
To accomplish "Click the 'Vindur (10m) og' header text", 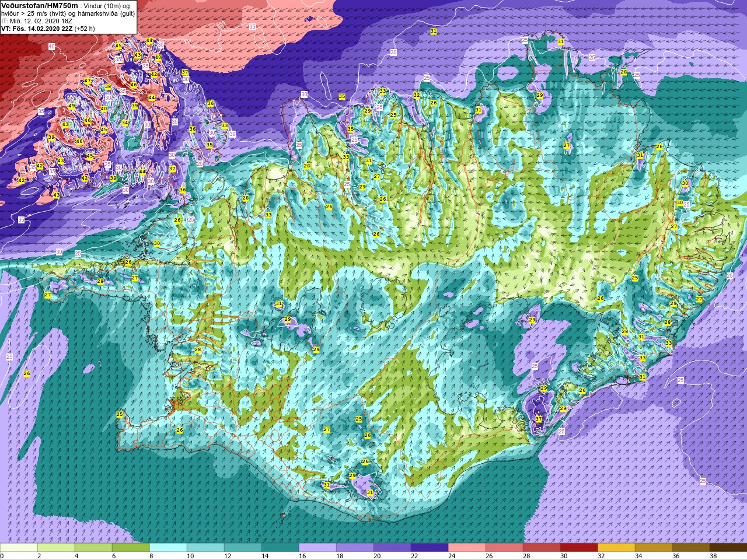I will tap(107, 5).
